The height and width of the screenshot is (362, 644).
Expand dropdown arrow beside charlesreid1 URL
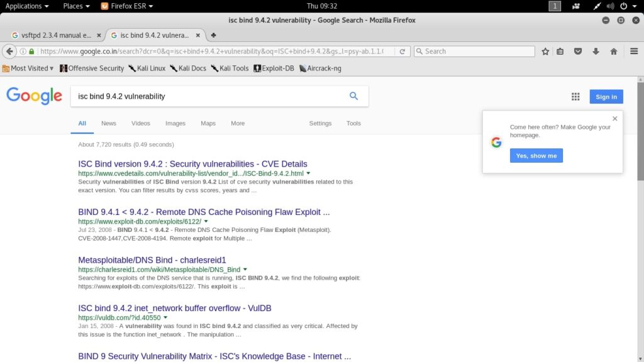pos(245,269)
